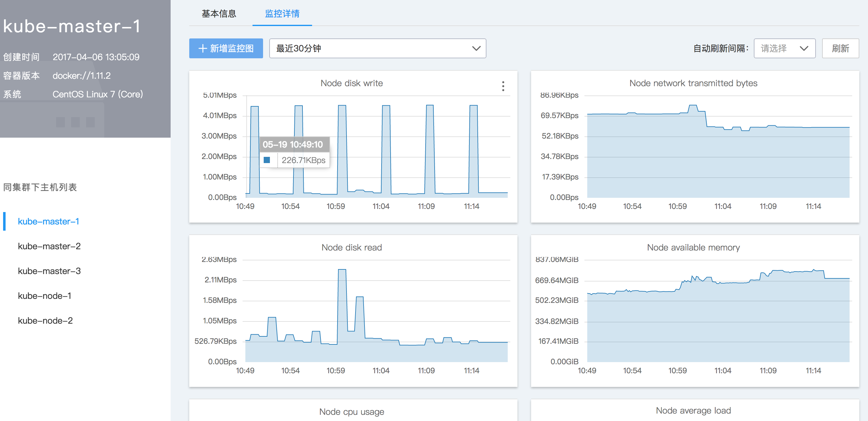Click blue legend square in tooltip

(x=266, y=160)
